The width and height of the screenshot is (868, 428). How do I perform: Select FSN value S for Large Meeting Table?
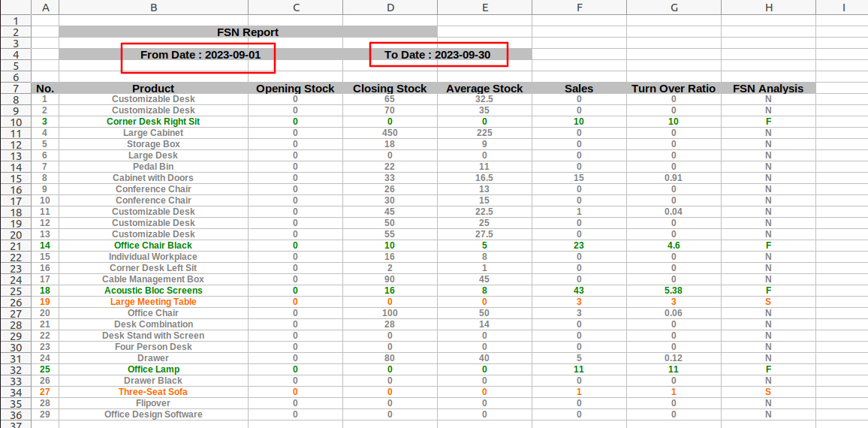[x=769, y=302]
